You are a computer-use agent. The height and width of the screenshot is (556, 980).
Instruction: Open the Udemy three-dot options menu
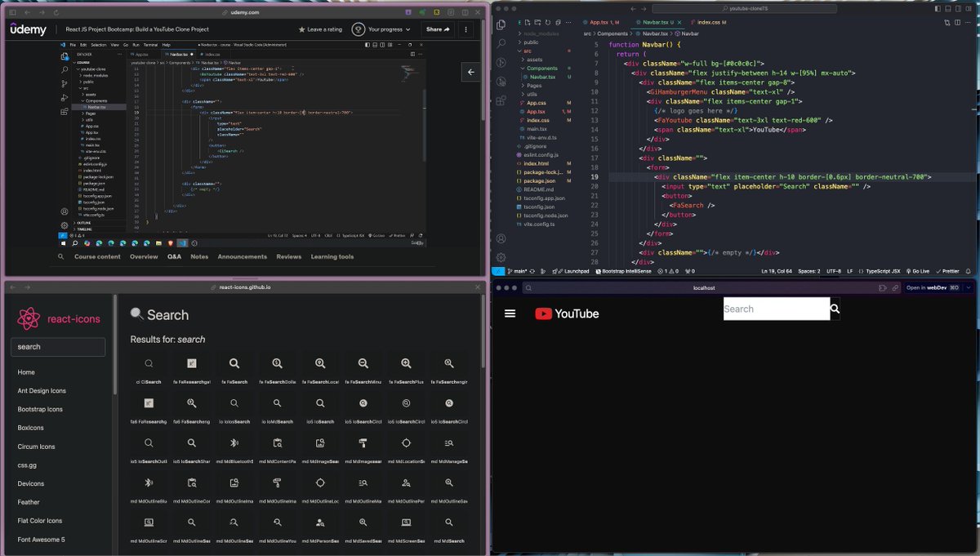468,29
